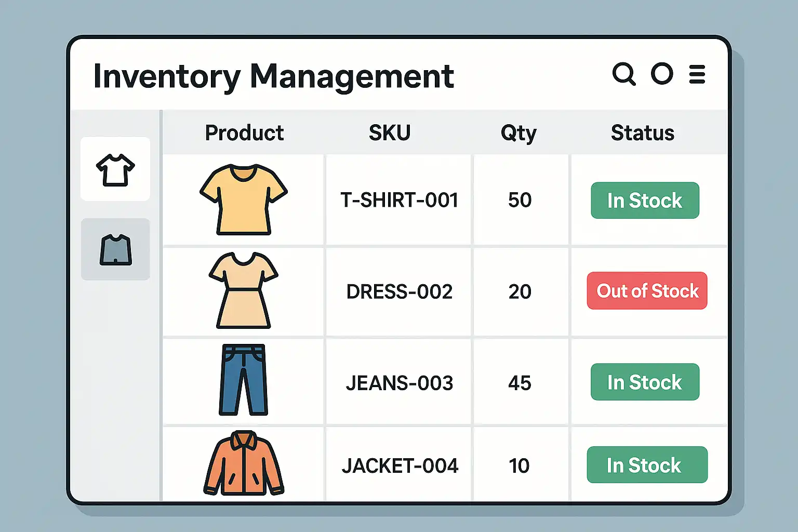The height and width of the screenshot is (532, 798).
Task: Click the yellow t-shirt product image
Action: (244, 199)
